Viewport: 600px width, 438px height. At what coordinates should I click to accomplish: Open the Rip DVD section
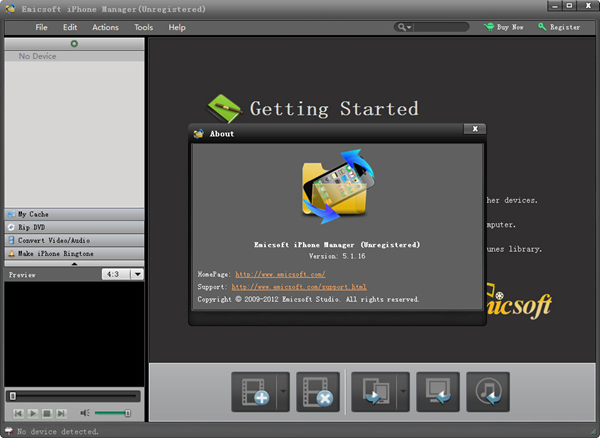tap(74, 227)
